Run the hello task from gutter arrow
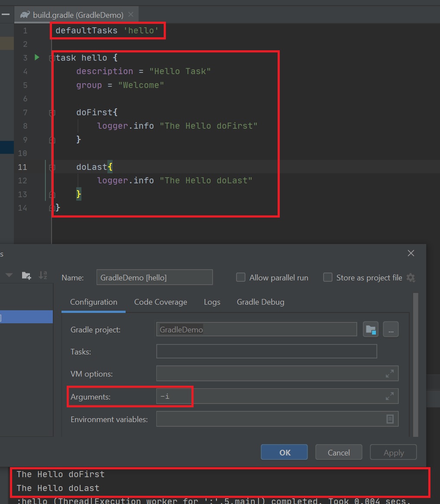Image resolution: width=440 pixels, height=504 pixels. 37,57
